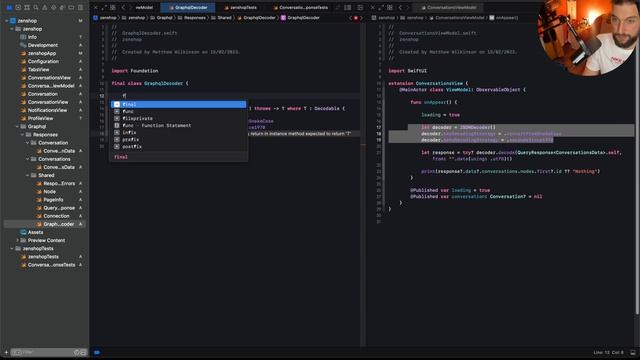Switch to the zenshopTests tab
Viewport: 640px width, 360px height.
click(x=241, y=7)
